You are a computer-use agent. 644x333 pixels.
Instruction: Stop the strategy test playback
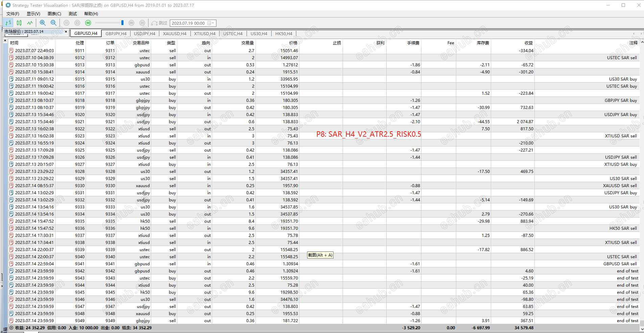pos(77,23)
